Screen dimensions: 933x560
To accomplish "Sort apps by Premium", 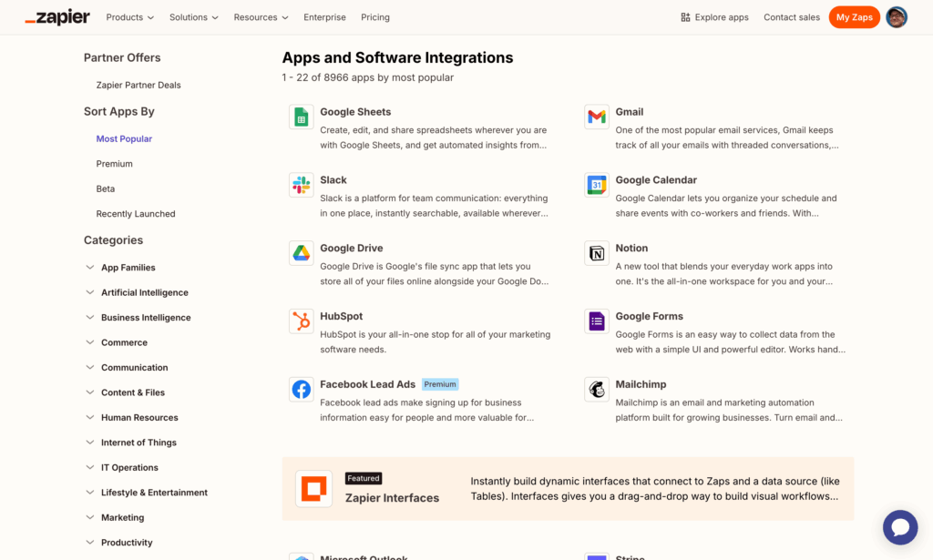I will 114,164.
